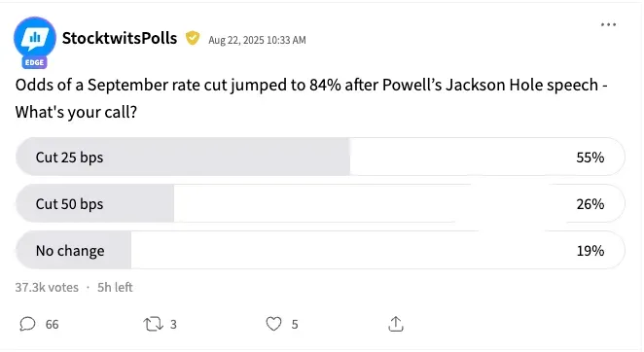This screenshot has height=352, width=644.
Task: Click the StocktwitsPolls profile avatar
Action: point(34,38)
